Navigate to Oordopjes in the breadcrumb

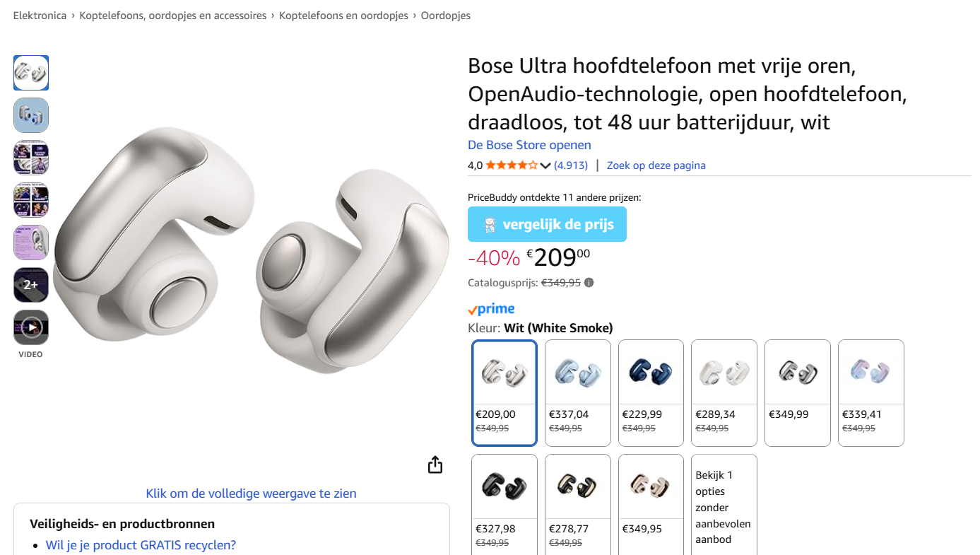click(x=446, y=14)
